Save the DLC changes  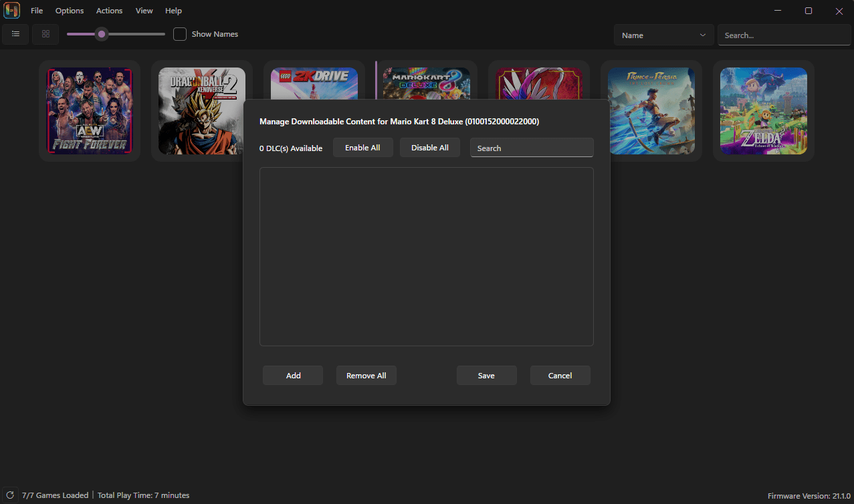486,376
